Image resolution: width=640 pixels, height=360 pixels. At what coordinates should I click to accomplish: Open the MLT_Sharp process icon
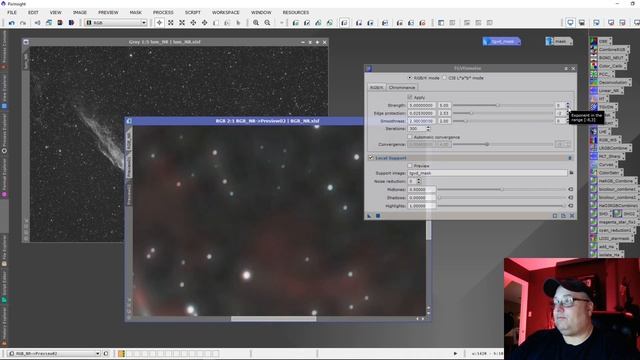[607, 156]
